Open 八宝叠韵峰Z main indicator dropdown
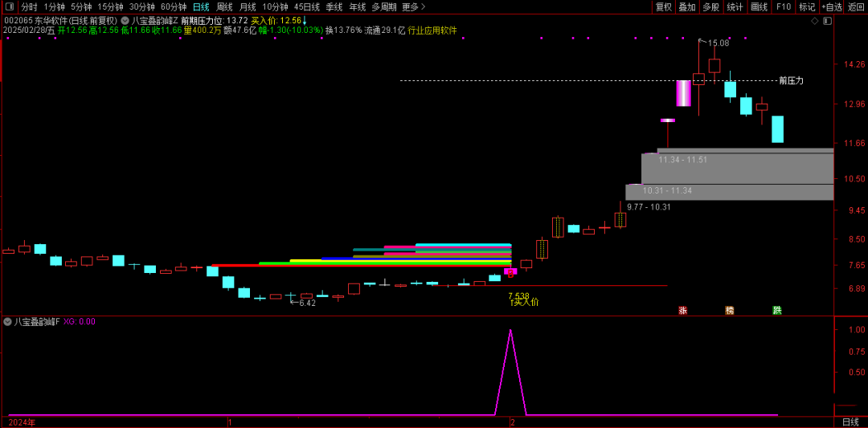The height and width of the screenshot is (428, 868). tap(125, 21)
